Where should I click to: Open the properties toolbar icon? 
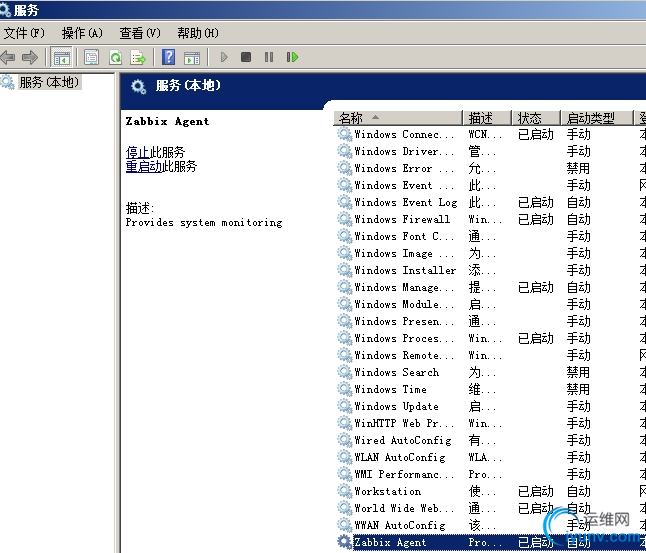click(91, 57)
